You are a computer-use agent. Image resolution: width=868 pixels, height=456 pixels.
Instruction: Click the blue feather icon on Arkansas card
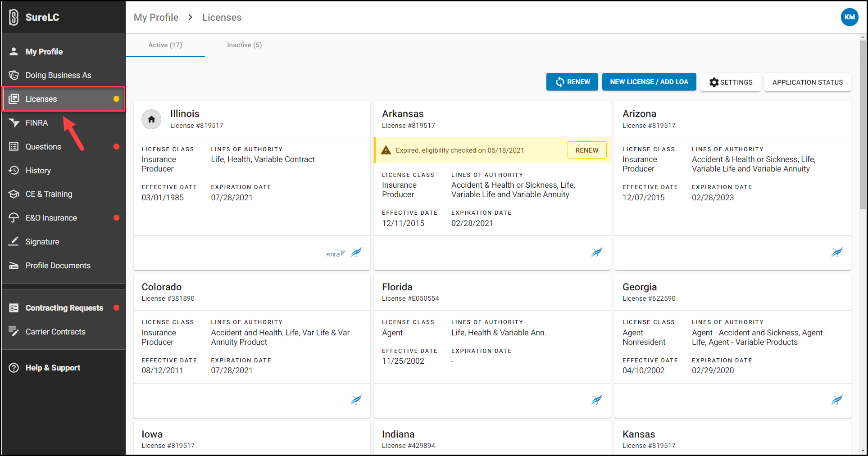click(597, 253)
